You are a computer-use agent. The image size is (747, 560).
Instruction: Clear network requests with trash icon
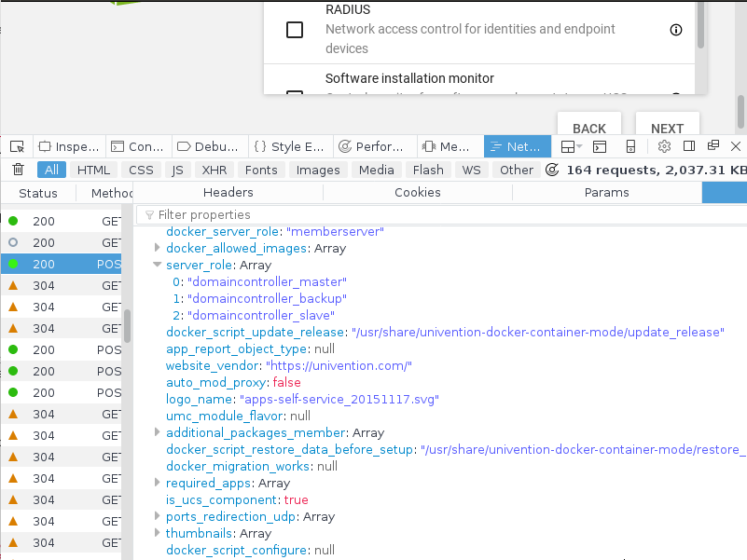[18, 170]
